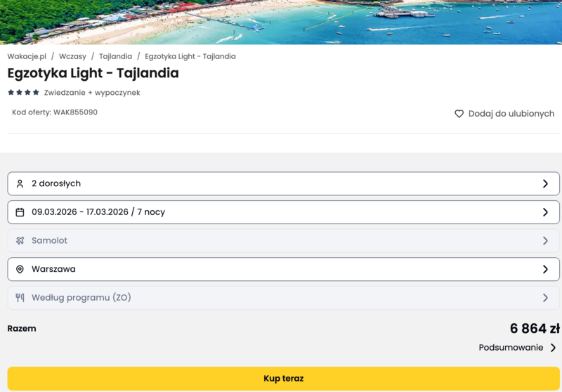
Task: Open Podsumowanie summary link
Action: click(x=511, y=348)
